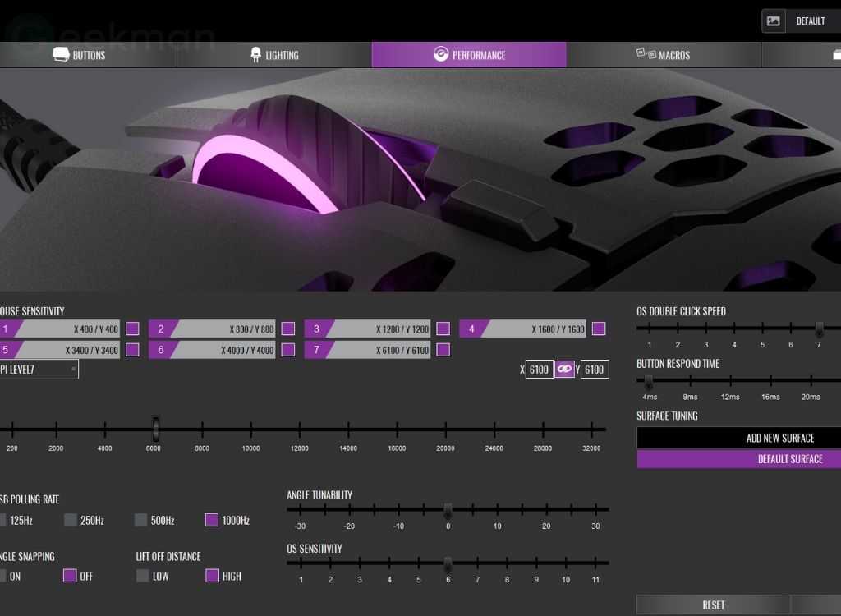Click the mouse icon on Buttons tab
The width and height of the screenshot is (841, 616).
(x=61, y=55)
